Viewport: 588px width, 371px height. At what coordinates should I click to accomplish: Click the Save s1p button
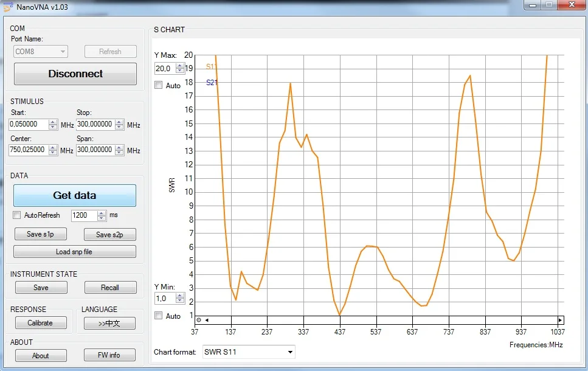(x=41, y=234)
